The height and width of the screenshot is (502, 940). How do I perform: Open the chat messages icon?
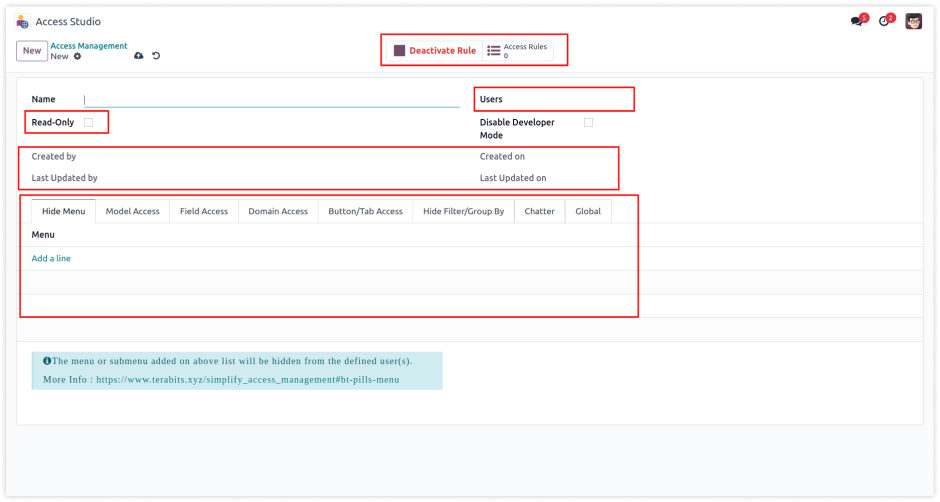pyautogui.click(x=857, y=21)
